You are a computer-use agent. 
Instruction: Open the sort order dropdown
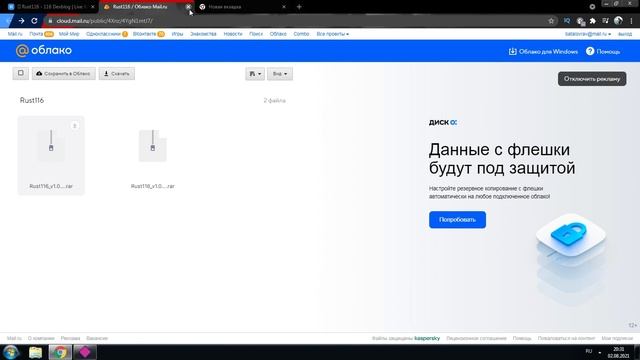tap(255, 74)
